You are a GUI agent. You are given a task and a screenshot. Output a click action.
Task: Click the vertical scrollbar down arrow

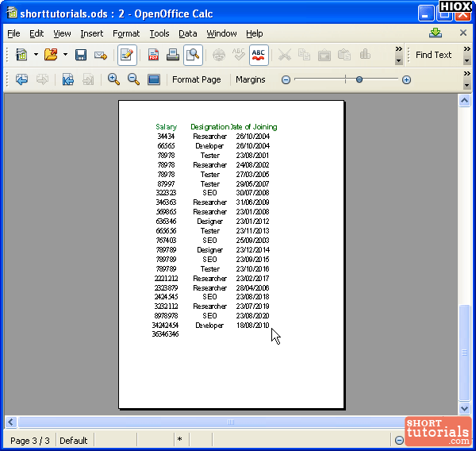point(464,409)
